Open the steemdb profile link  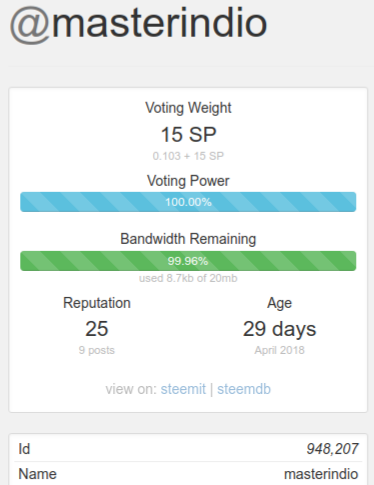[x=244, y=389]
